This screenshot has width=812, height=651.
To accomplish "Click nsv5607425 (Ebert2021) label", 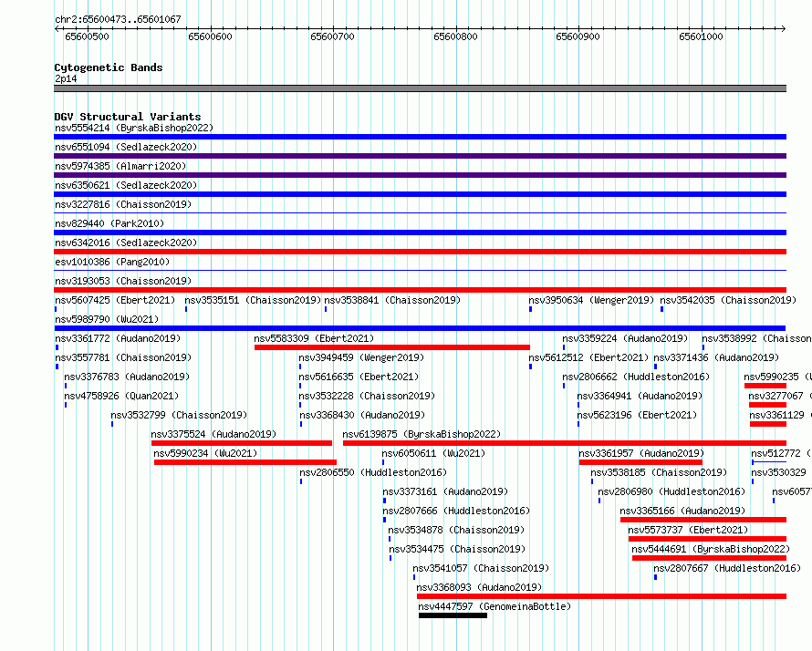I will pyautogui.click(x=115, y=300).
